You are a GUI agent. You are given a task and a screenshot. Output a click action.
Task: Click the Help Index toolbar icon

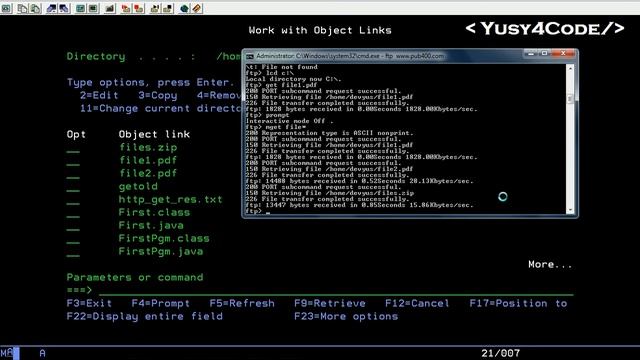pos(197,8)
